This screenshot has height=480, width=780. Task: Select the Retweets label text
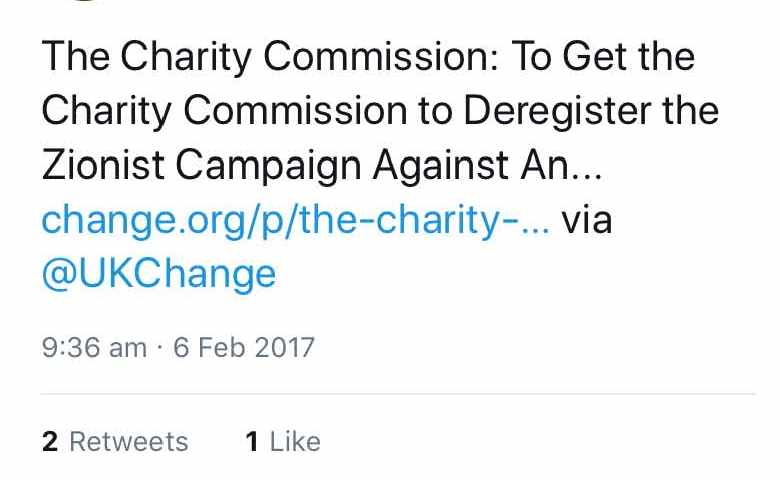click(129, 442)
